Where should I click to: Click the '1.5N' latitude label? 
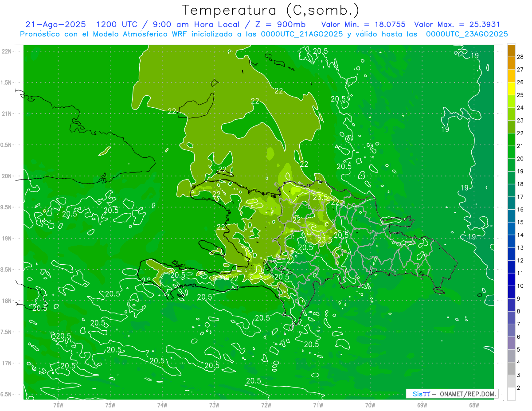(7, 83)
